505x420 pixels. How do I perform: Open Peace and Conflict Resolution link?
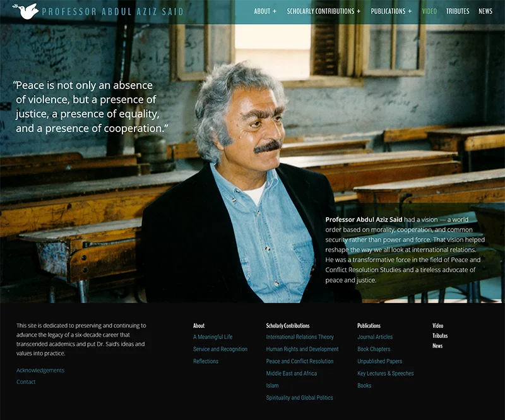click(299, 361)
